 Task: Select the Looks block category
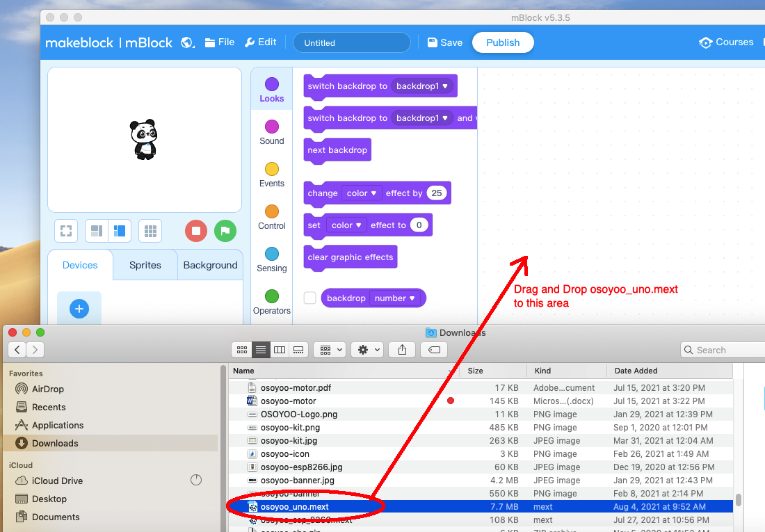[272, 90]
